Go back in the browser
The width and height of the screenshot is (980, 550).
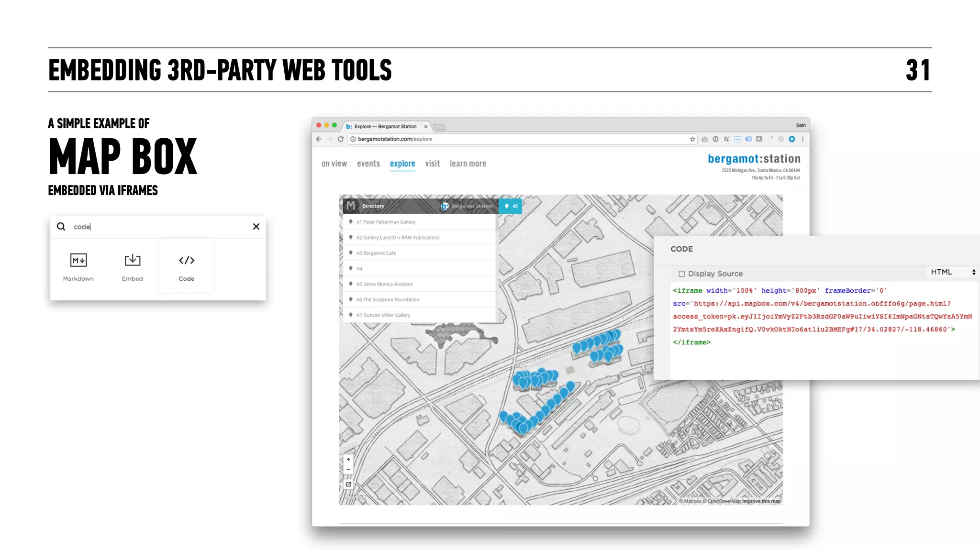tap(319, 139)
